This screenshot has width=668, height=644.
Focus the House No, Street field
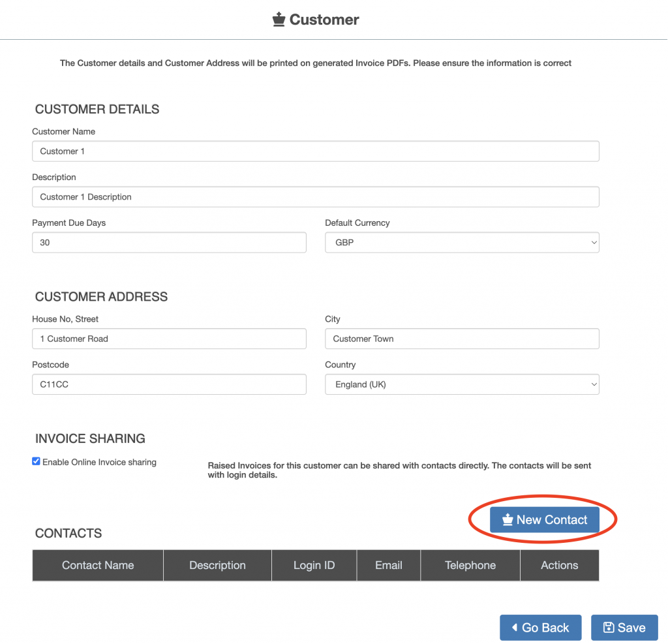pyautogui.click(x=169, y=339)
